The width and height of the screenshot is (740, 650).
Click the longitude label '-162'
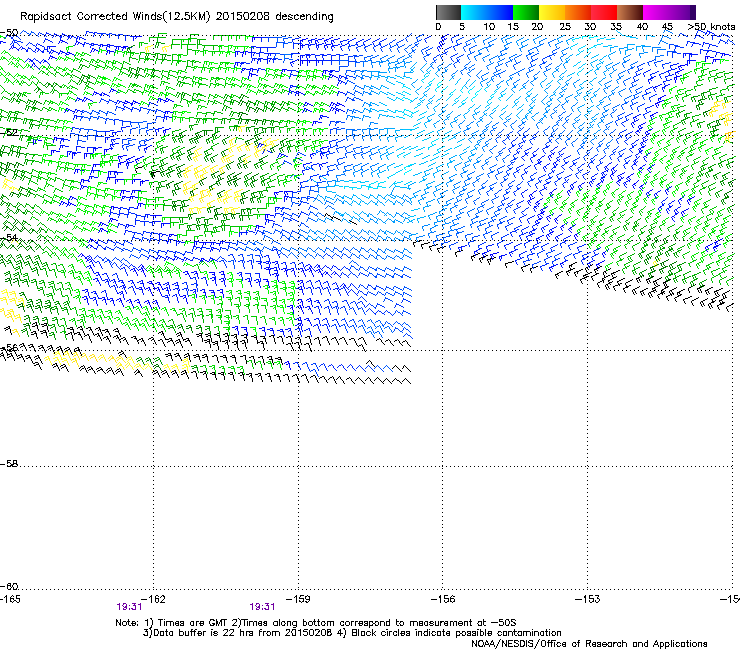154,599
